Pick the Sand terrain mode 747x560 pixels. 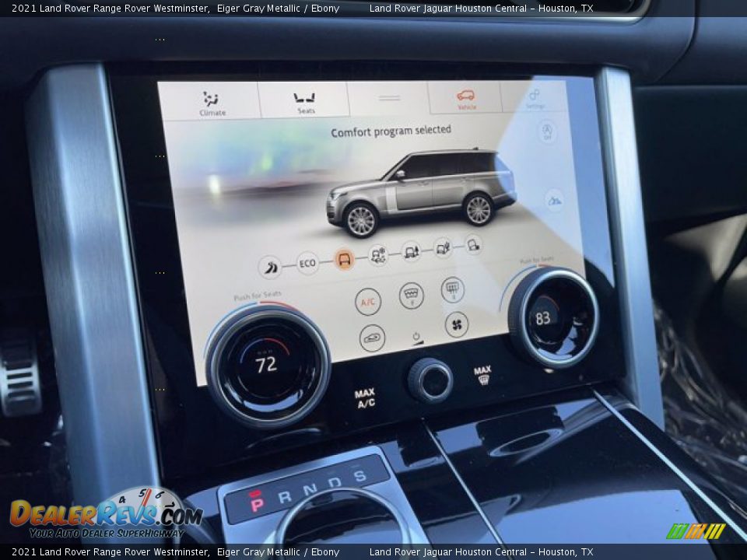tap(443, 248)
